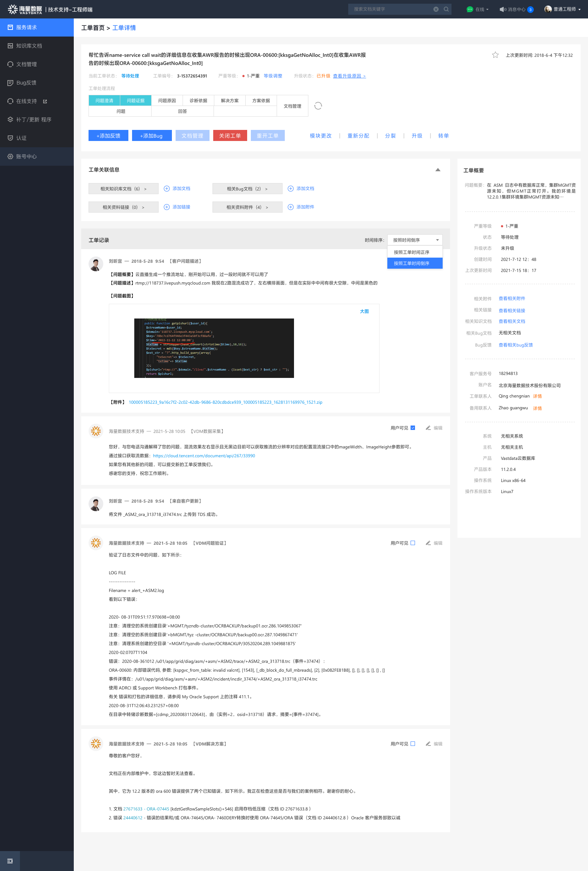Select 按照工单时间正序 option
This screenshot has width=588, height=871.
pos(411,252)
